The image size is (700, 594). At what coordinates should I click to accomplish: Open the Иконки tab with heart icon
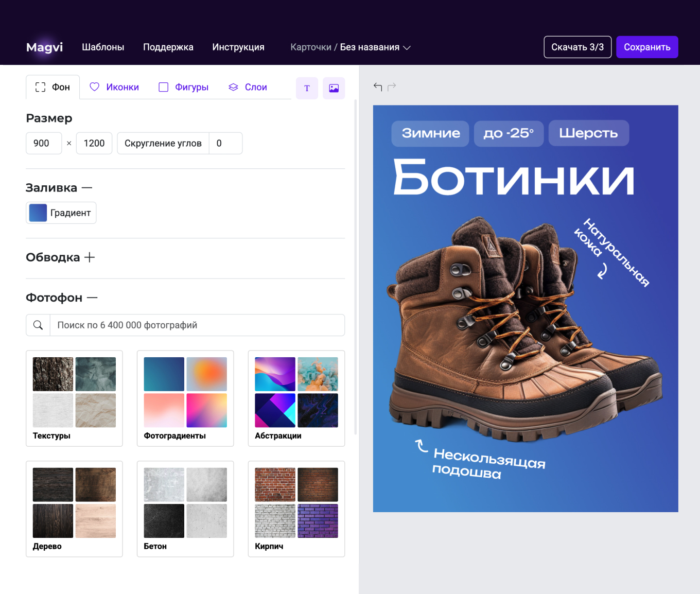(114, 87)
